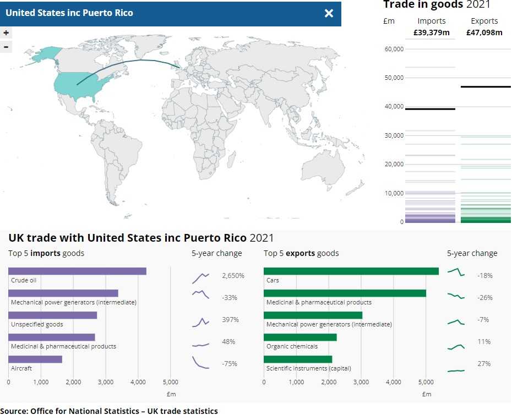Click the Aircraft 5-year change sparkline
The image size is (512, 420).
tap(200, 363)
